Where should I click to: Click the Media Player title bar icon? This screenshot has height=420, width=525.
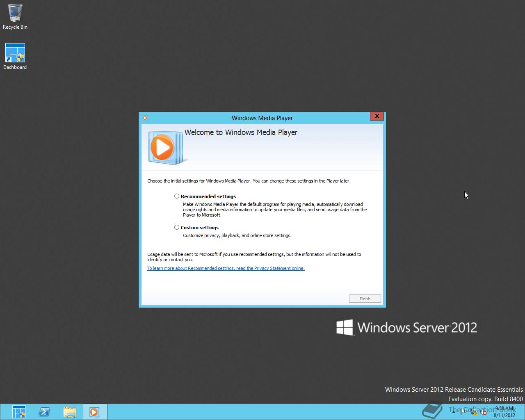[x=145, y=118]
